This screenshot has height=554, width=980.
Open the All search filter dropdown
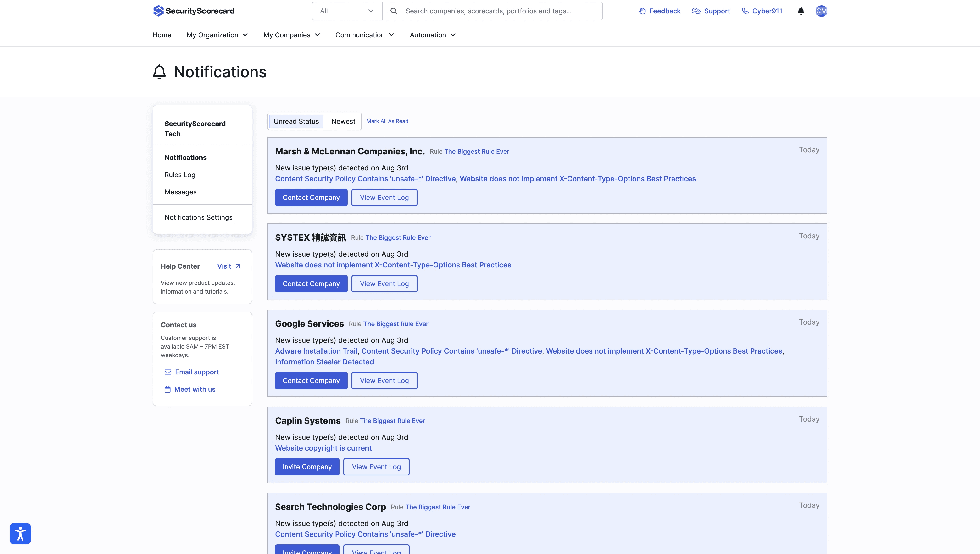(x=347, y=11)
